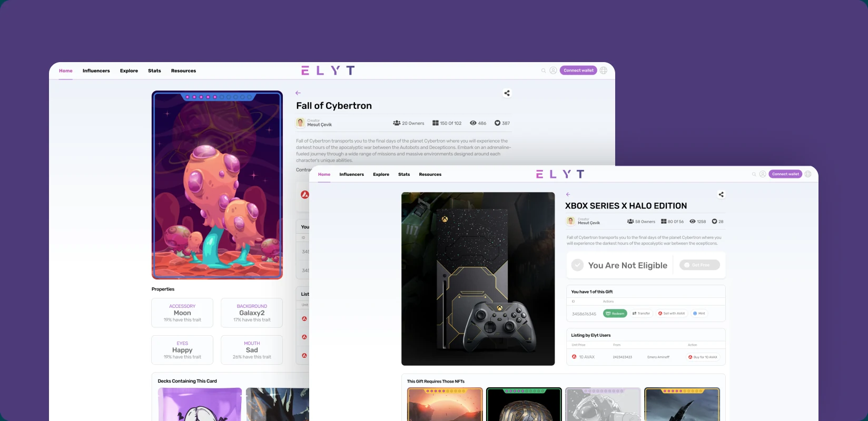Click the owners icon beside 58 Owners
The image size is (868, 421).
coord(630,222)
